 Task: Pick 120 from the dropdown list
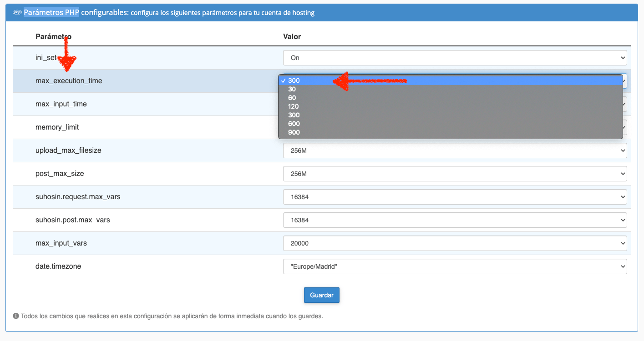click(x=450, y=106)
